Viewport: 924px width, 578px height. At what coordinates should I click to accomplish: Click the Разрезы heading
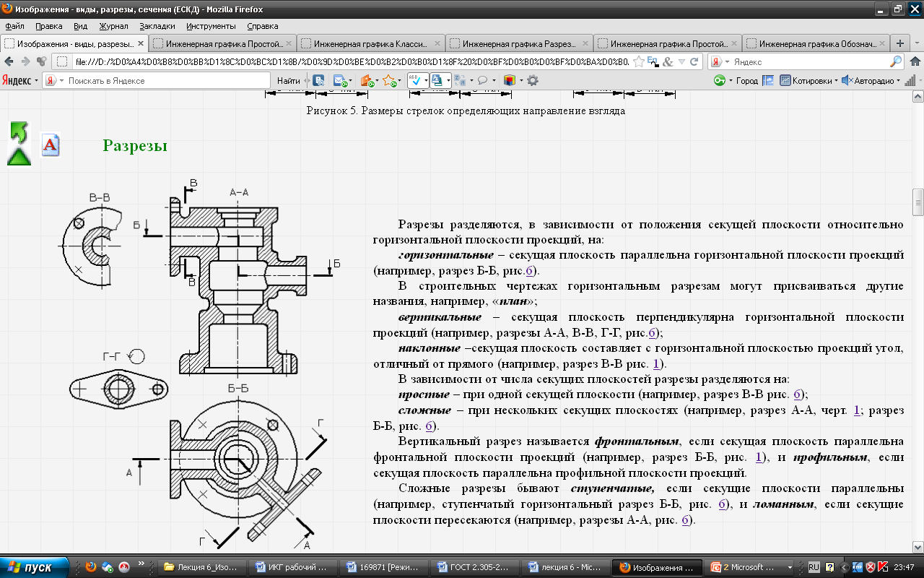[135, 146]
